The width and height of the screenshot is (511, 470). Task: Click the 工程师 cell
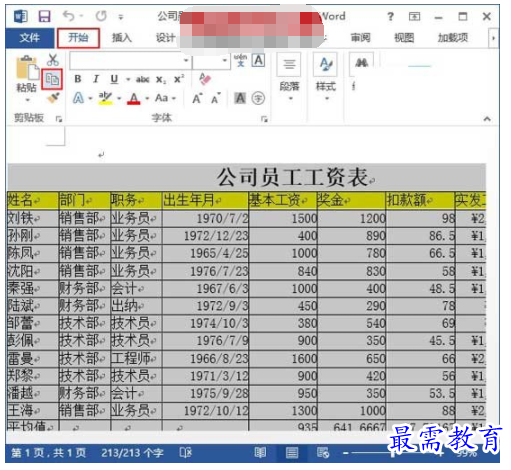[136, 359]
